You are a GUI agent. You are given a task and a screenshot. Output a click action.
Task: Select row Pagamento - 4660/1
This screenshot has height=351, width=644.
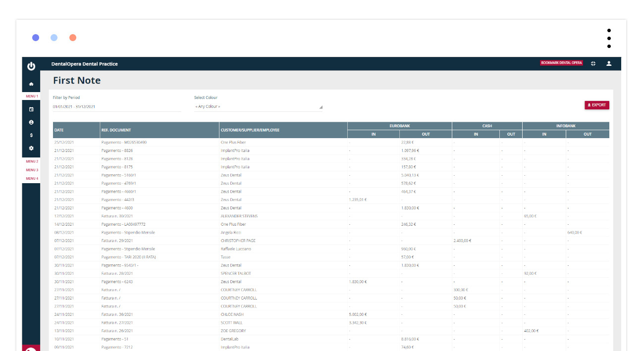coord(331,192)
